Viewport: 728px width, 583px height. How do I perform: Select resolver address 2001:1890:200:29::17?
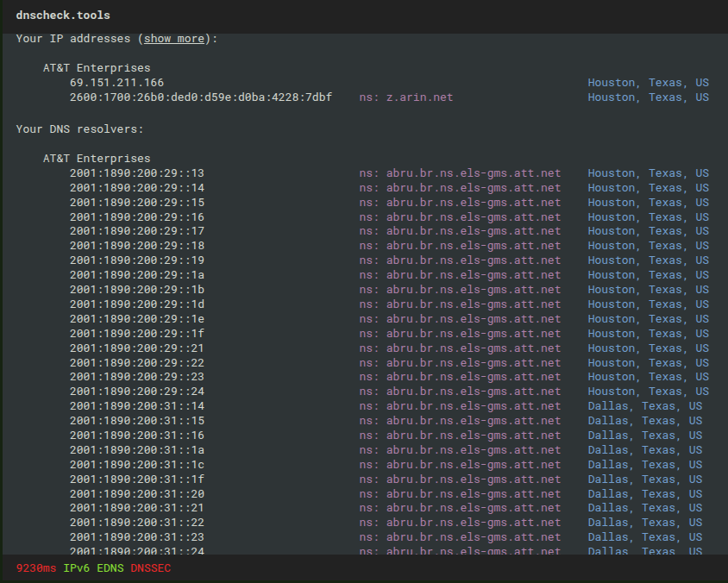(137, 230)
